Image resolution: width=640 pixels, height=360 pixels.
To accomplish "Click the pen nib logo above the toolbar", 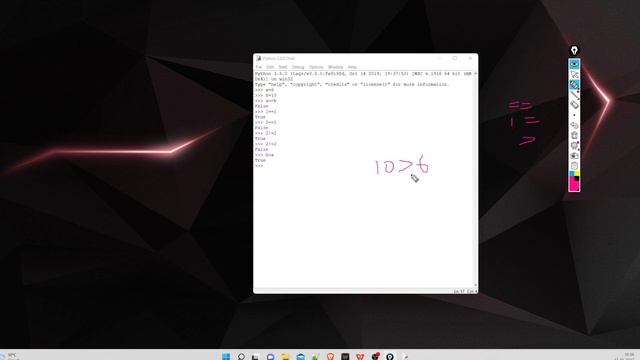I will click(x=574, y=51).
